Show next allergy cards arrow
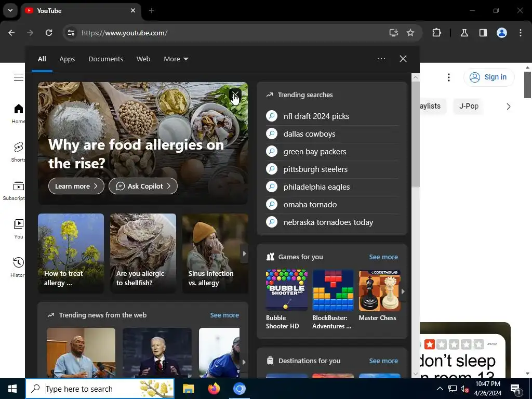 click(x=244, y=254)
